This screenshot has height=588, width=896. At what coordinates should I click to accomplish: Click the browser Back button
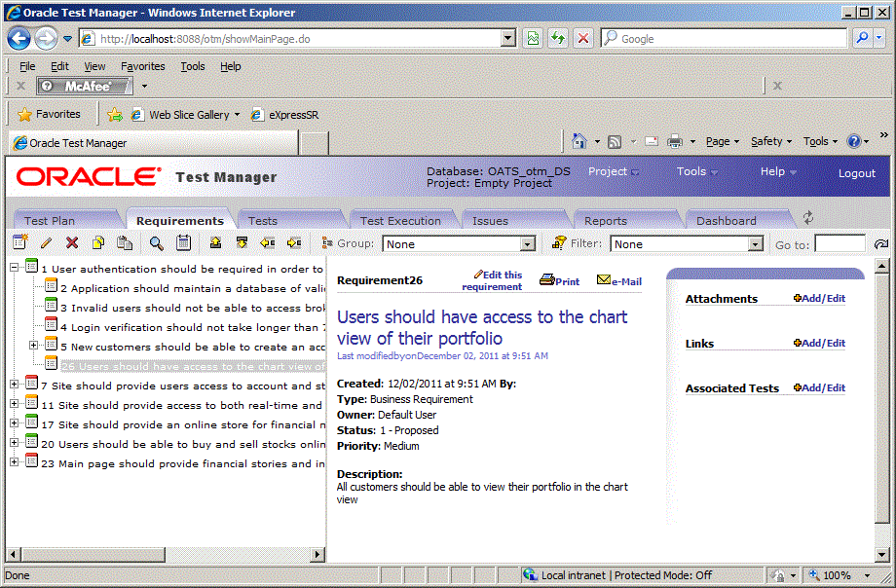[x=19, y=39]
